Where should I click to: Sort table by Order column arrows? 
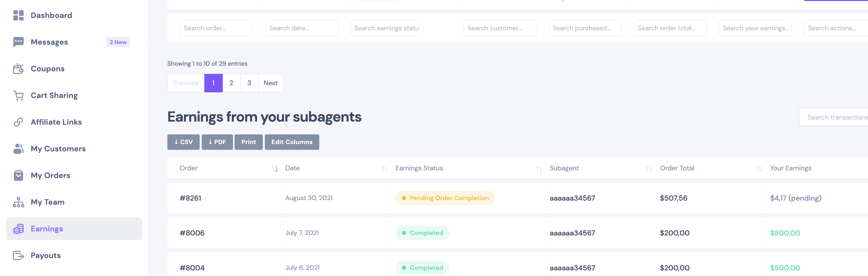[x=275, y=169]
